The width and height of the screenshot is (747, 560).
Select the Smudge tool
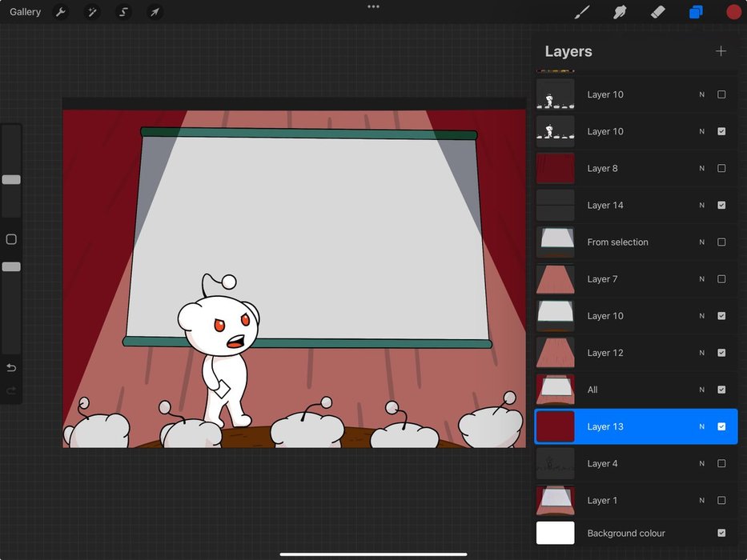pos(620,12)
